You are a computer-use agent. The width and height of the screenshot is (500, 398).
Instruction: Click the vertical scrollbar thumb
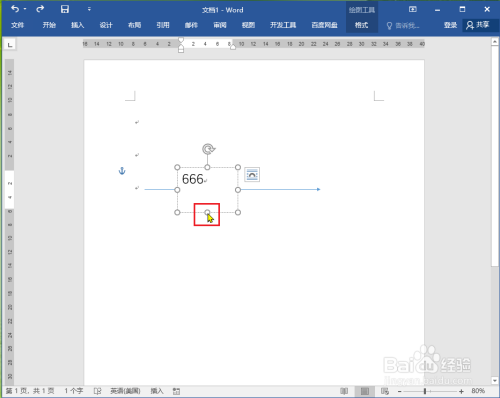coord(495,156)
